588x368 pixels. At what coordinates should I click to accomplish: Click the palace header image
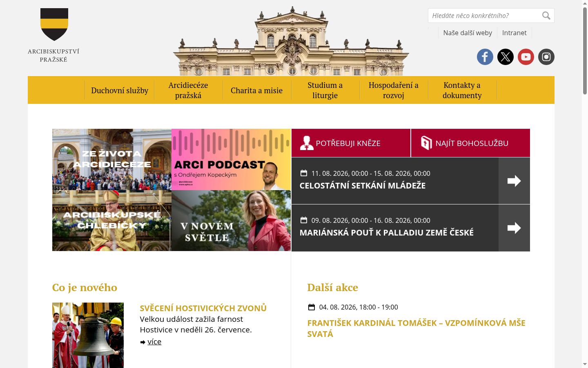(x=291, y=41)
